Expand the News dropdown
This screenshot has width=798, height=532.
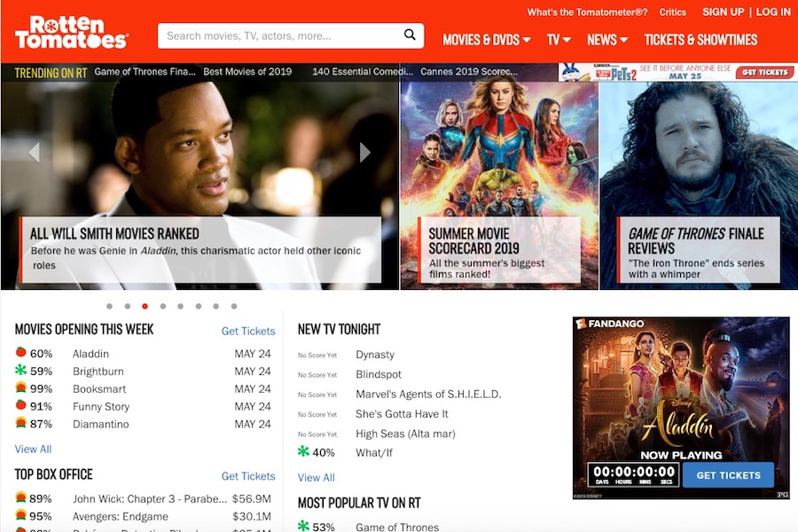[x=606, y=39]
